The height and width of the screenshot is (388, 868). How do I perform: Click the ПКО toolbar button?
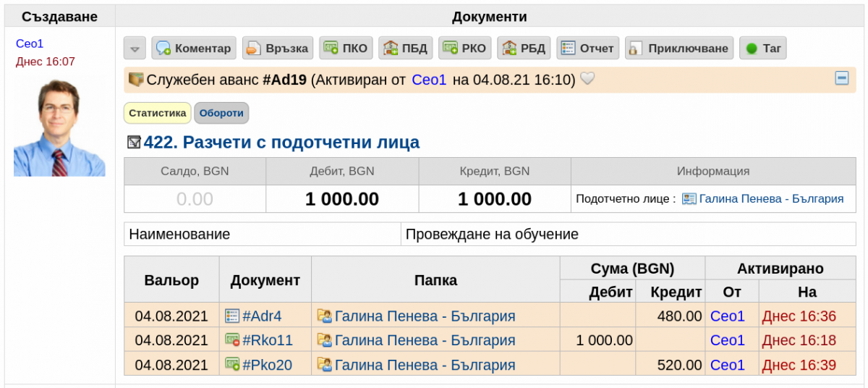346,48
